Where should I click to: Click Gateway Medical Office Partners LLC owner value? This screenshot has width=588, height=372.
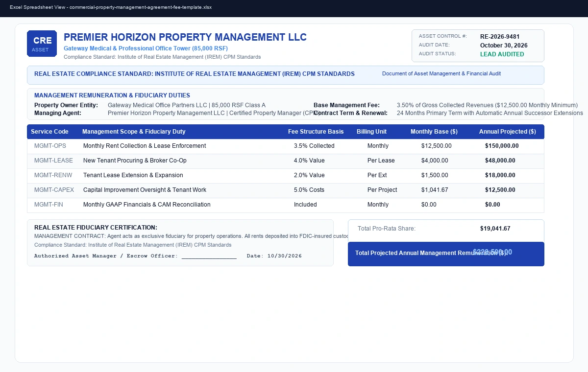click(x=187, y=105)
